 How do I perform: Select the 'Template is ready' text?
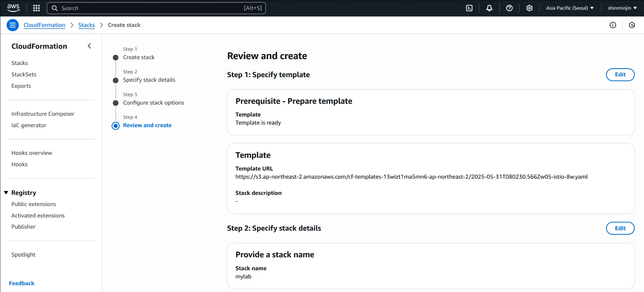tap(258, 123)
